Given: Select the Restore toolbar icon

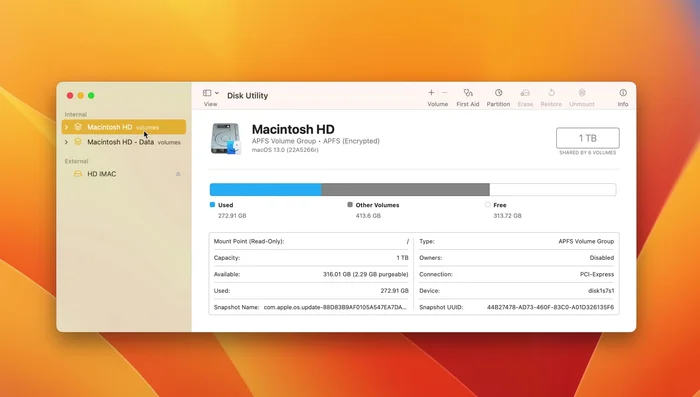Looking at the screenshot, I should [x=551, y=92].
